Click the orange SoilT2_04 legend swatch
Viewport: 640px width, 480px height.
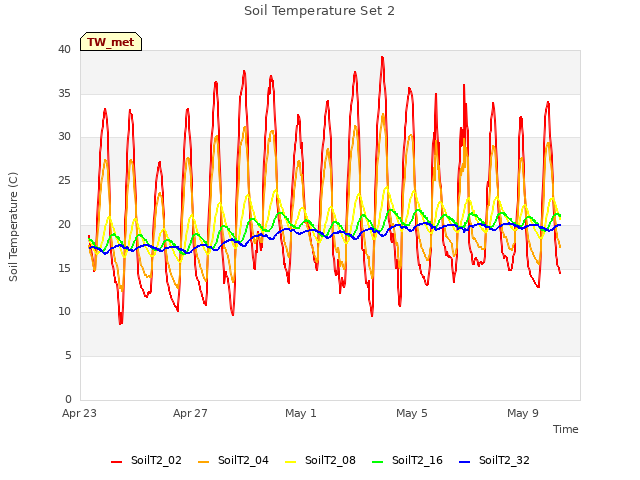pos(203,462)
